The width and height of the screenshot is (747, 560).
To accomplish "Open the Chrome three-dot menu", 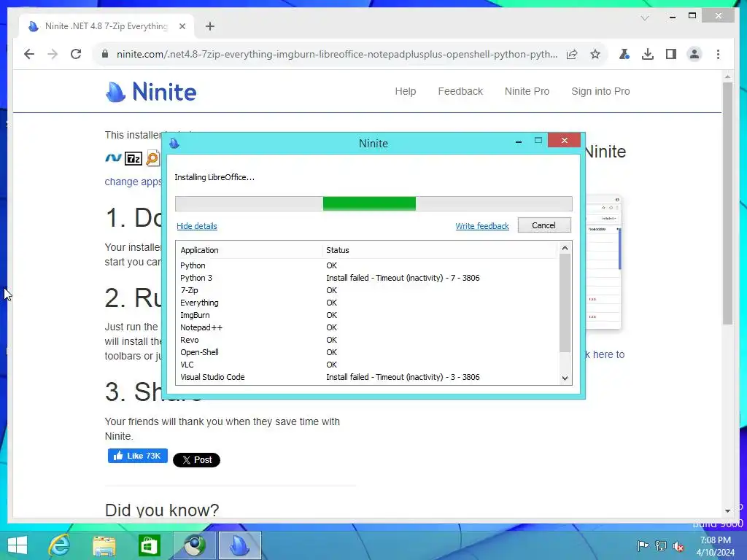I will pos(718,54).
